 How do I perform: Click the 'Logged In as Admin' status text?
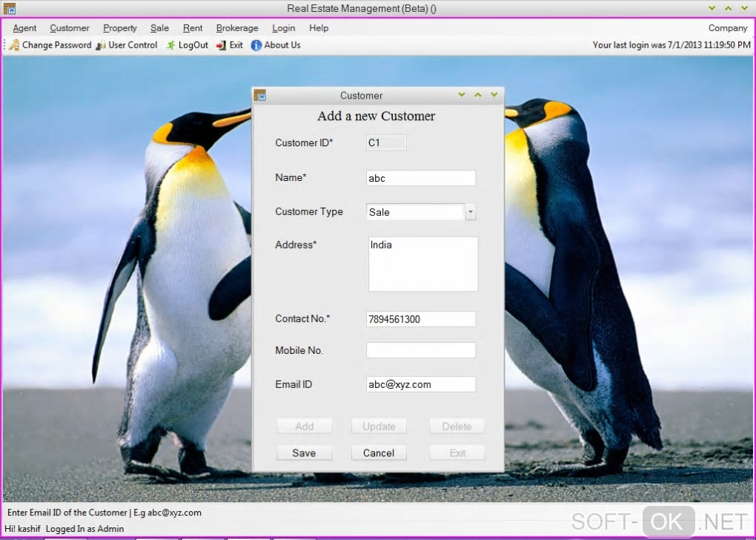[84, 529]
